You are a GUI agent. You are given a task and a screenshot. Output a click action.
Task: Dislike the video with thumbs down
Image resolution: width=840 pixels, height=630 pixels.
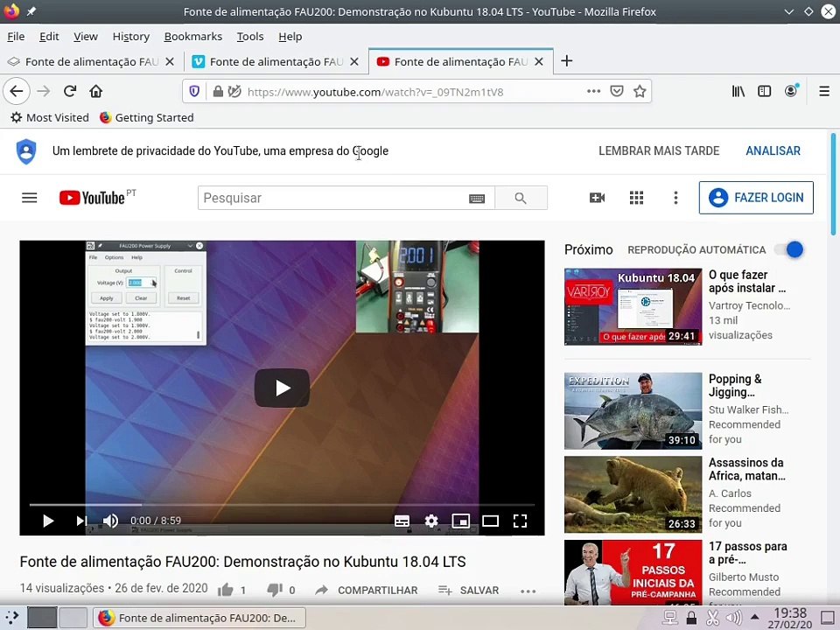click(x=275, y=590)
